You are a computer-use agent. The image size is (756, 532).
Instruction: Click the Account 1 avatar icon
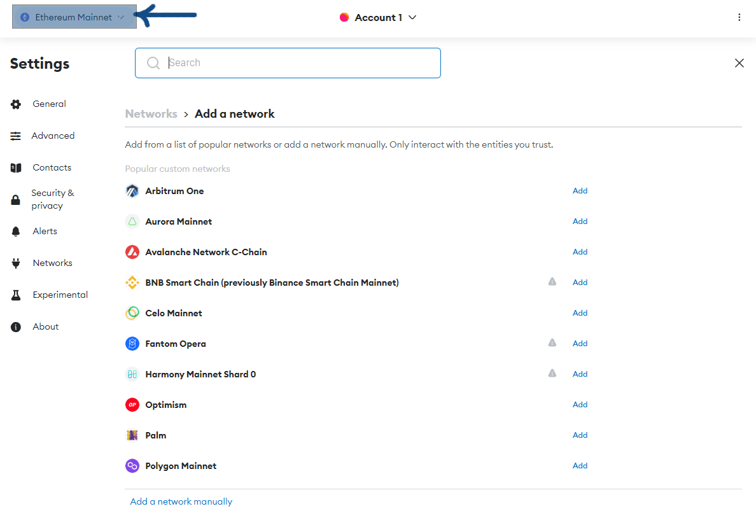click(344, 17)
